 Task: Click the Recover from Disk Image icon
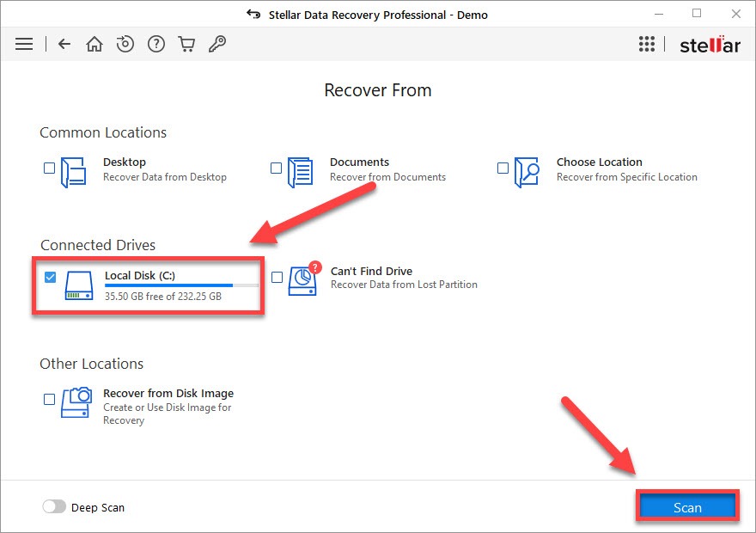76,401
